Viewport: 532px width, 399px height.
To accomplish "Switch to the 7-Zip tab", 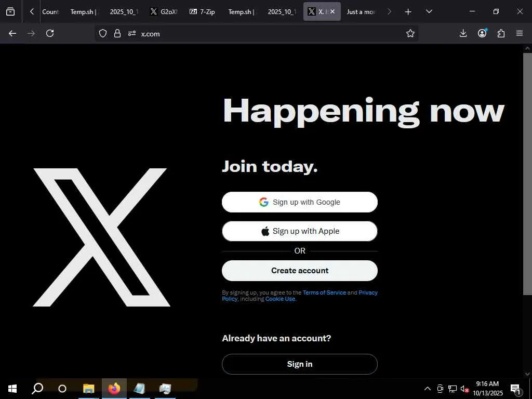I will click(203, 12).
